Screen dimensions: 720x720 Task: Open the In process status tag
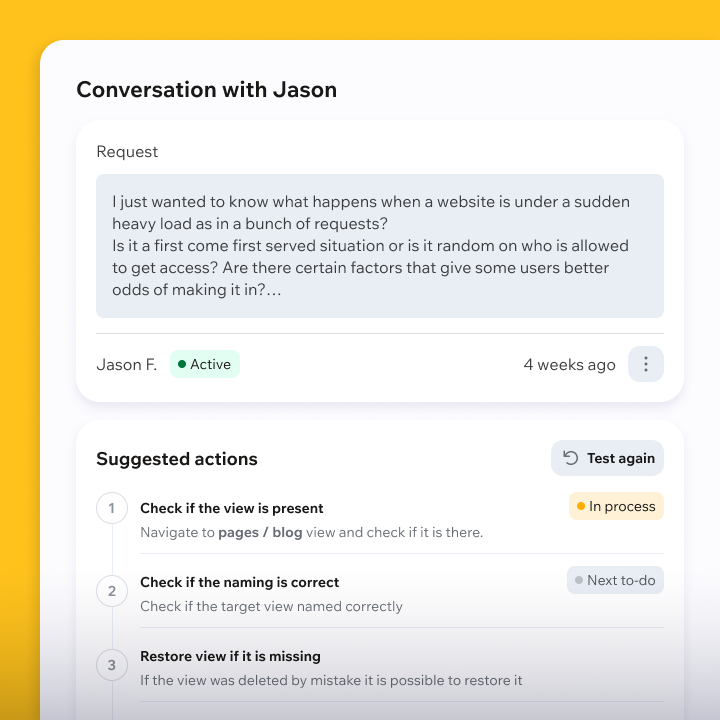point(616,506)
